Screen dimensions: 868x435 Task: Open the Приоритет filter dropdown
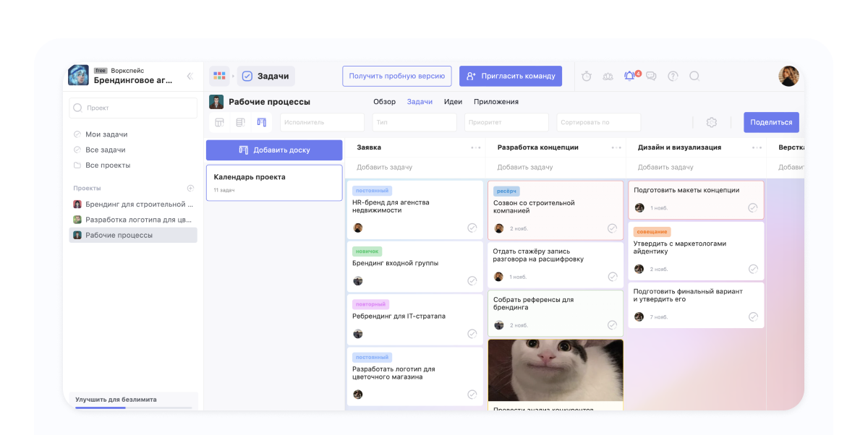(506, 122)
